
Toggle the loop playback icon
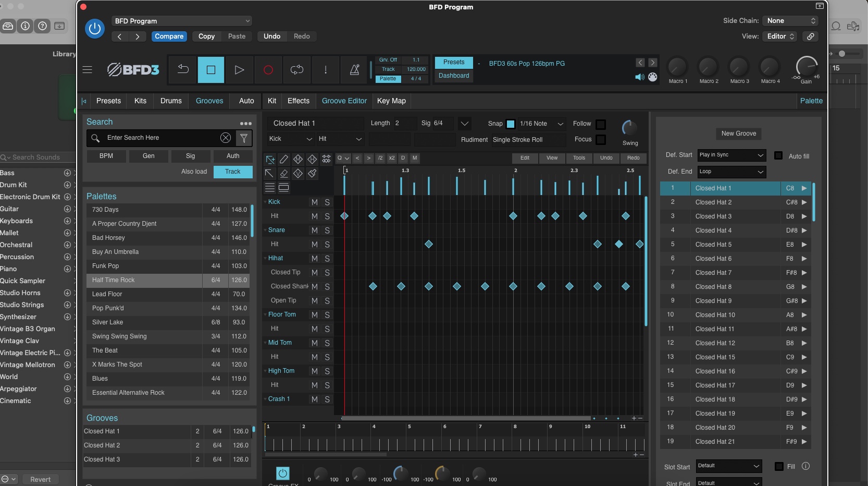point(297,70)
